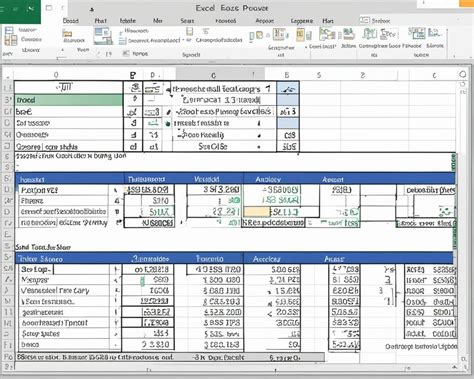Image resolution: width=474 pixels, height=379 pixels.
Task: Open the dropdown arrow before 'Goerl Inad'
Action: pos(306,47)
